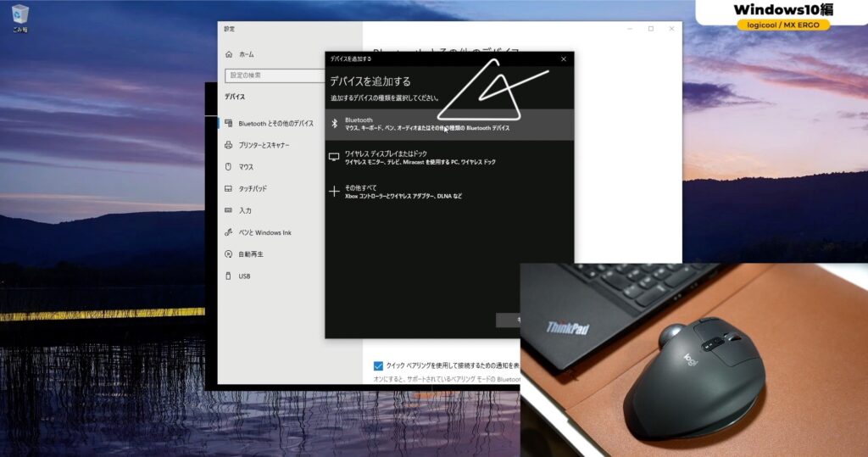
Task: Click the Home icon in Settings sidebar
Action: pyautogui.click(x=229, y=54)
